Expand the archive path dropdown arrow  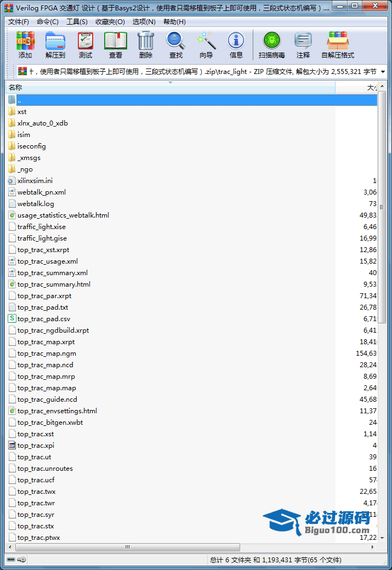pos(382,72)
